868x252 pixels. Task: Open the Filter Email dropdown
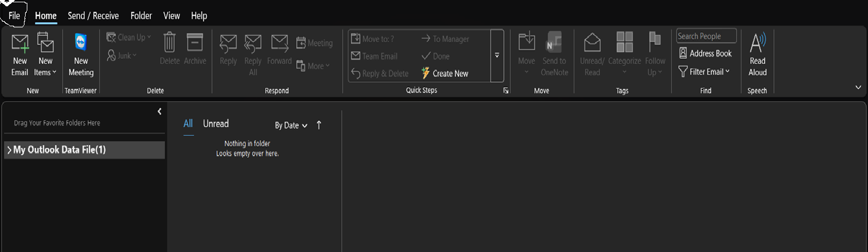[705, 72]
